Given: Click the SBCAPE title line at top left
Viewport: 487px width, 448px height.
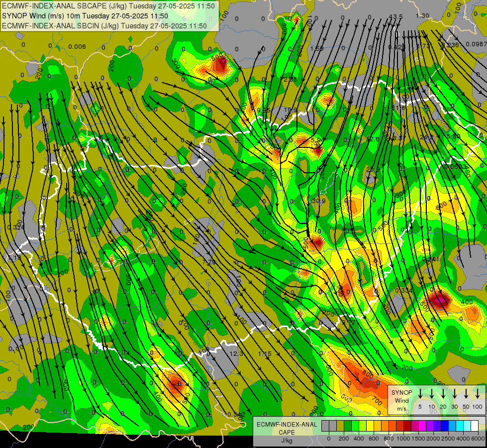Looking at the screenshot, I should point(108,6).
